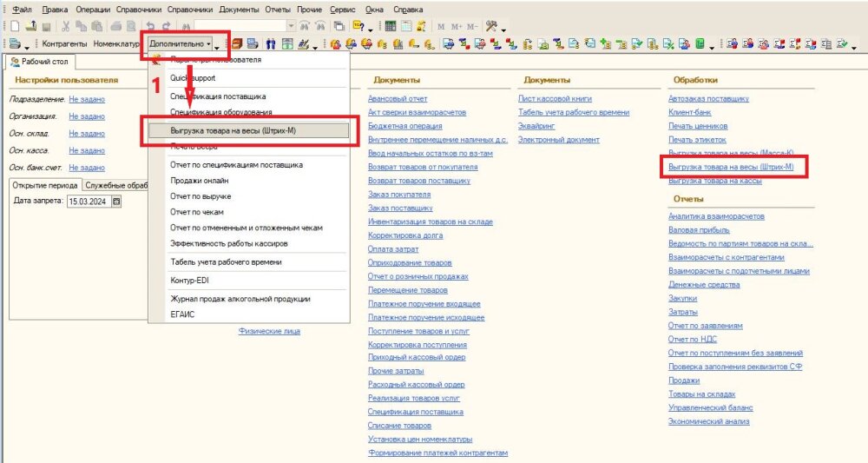
Task: Click the M- memory subtract button
Action: [x=471, y=26]
